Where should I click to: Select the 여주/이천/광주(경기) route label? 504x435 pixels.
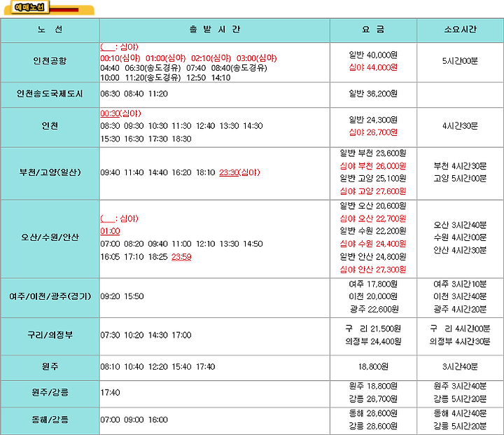(x=50, y=296)
